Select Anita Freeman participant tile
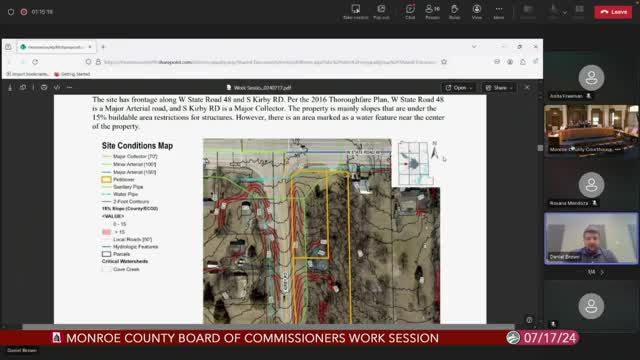This screenshot has width=640, height=360. coord(591,78)
